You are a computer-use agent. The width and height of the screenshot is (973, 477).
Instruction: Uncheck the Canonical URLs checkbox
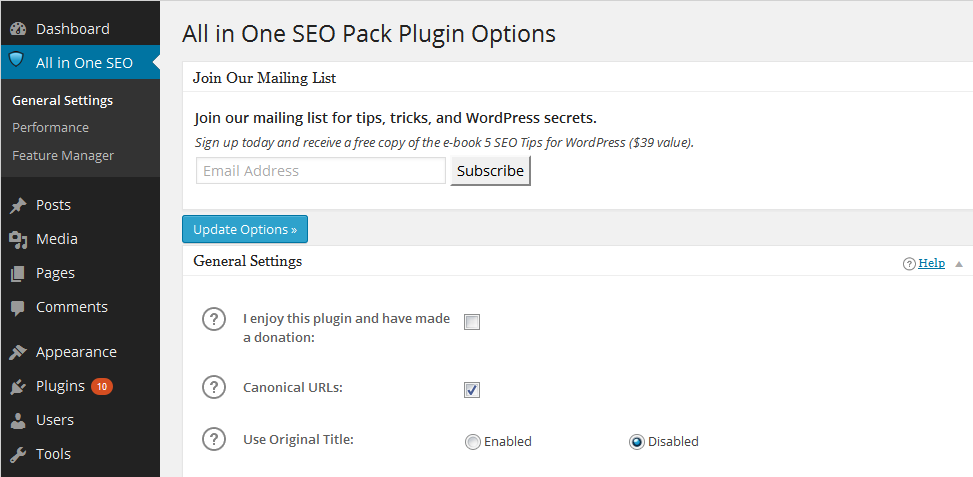472,389
